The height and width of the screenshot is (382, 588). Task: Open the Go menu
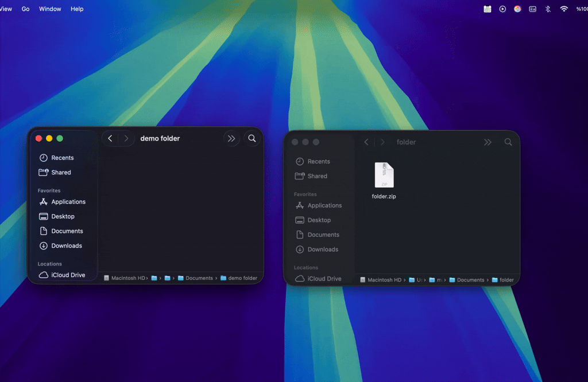(25, 9)
